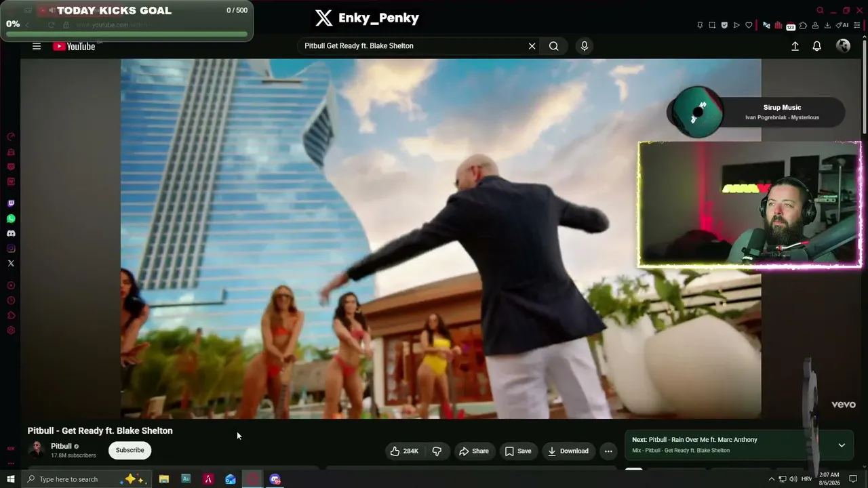Save the video to a playlist

tap(518, 451)
